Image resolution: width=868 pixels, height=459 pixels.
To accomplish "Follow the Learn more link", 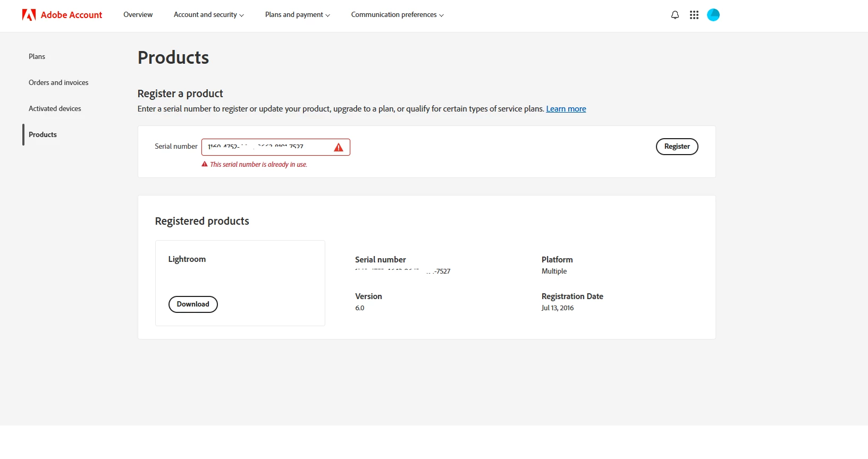I will (566, 109).
